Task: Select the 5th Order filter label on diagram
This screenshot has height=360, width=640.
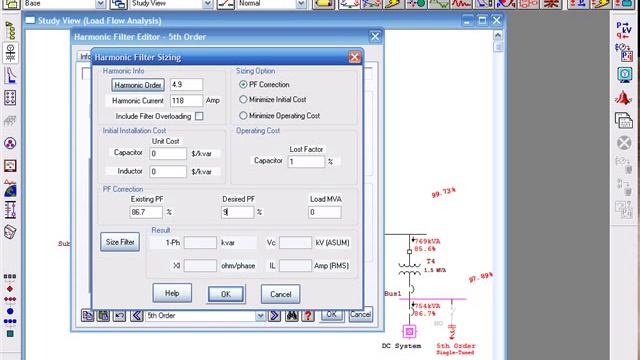Action: click(456, 346)
